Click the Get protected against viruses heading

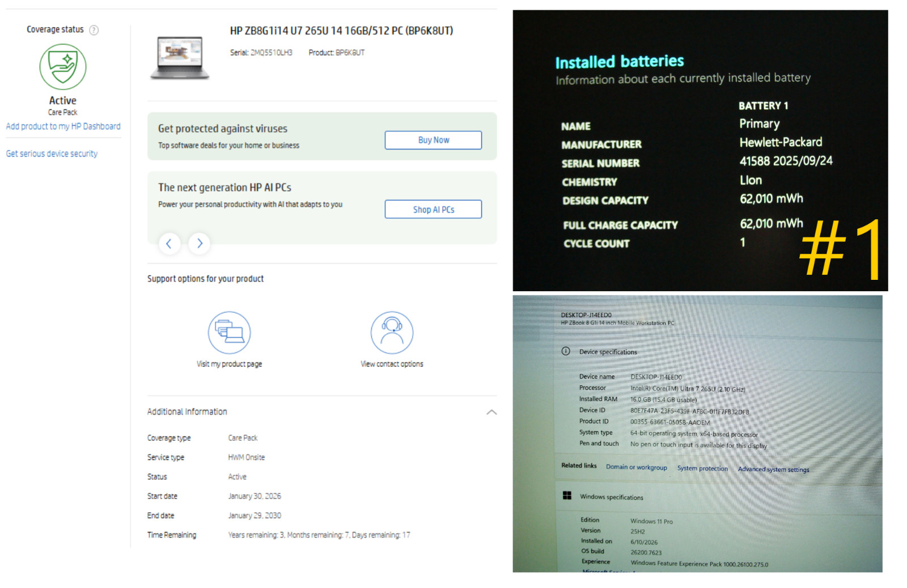pos(223,129)
